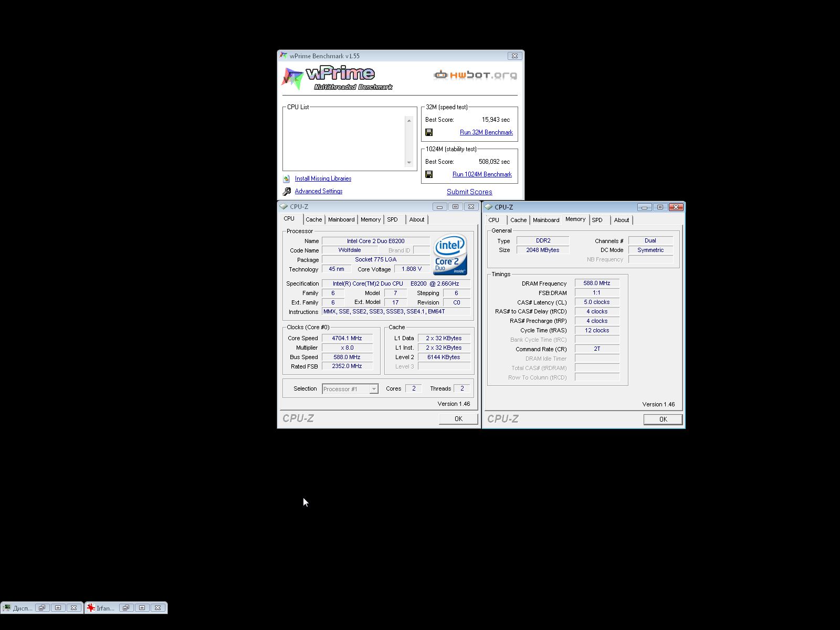Screen dimensions: 840x630
Task: Click the Level 2 cache value 6144 KBytes
Action: pyautogui.click(x=444, y=357)
